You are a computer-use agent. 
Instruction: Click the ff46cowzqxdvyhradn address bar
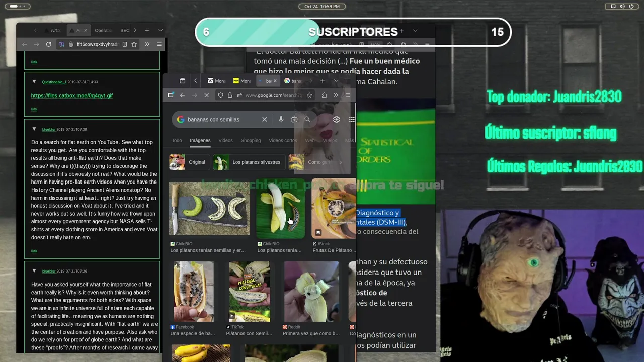coord(98,44)
